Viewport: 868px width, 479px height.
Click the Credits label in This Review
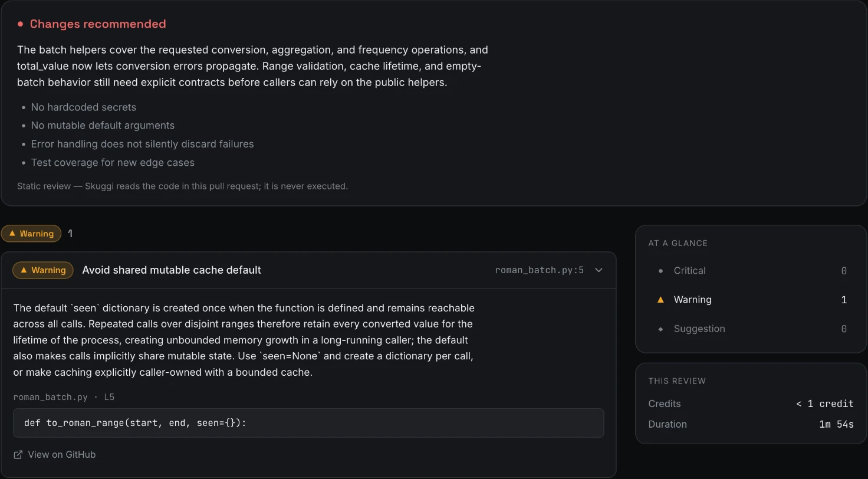pos(665,403)
